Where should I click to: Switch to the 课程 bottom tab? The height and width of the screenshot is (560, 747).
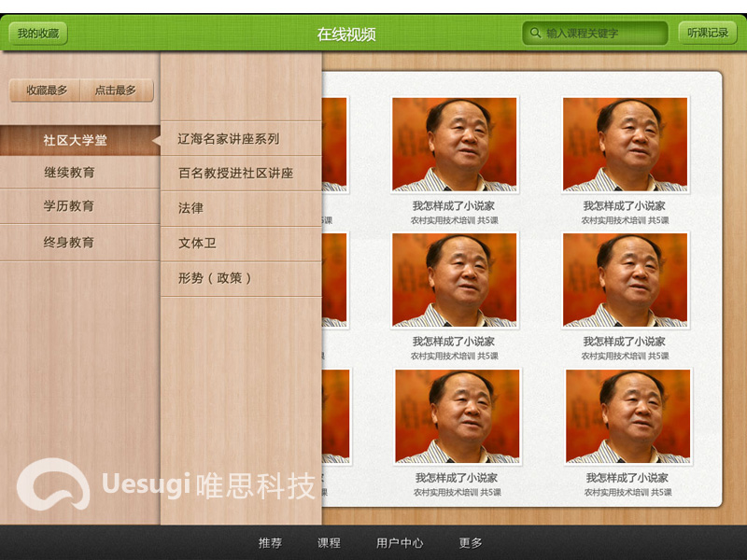click(x=329, y=542)
